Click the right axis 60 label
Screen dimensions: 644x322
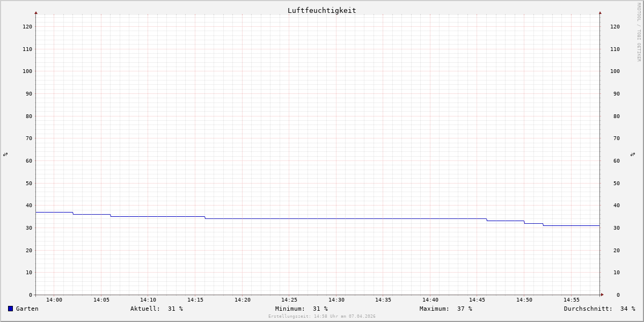617,161
